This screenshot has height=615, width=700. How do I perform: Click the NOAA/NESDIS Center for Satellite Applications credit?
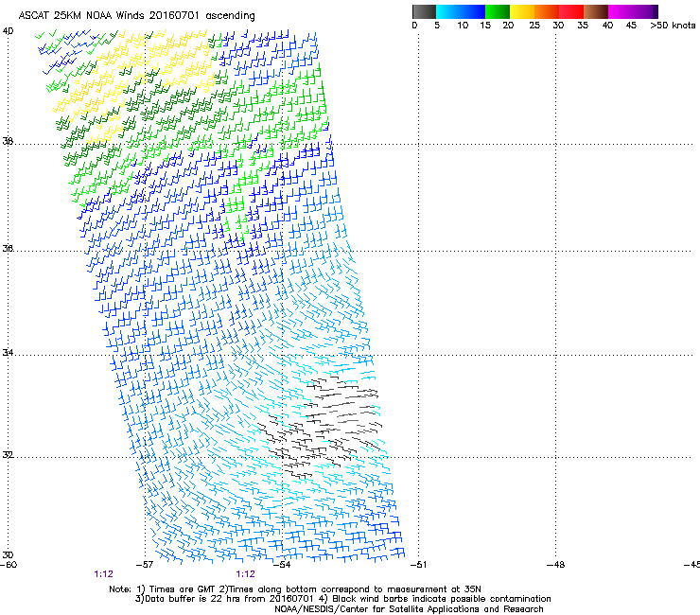pos(409,609)
